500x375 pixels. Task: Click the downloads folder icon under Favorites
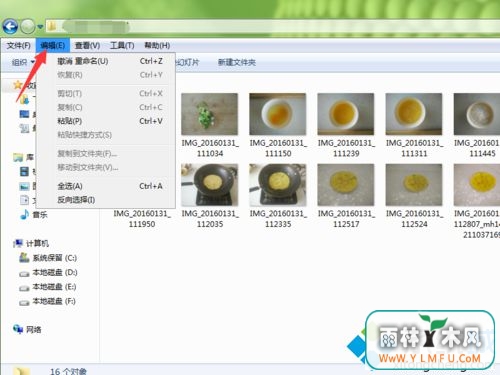point(24,99)
